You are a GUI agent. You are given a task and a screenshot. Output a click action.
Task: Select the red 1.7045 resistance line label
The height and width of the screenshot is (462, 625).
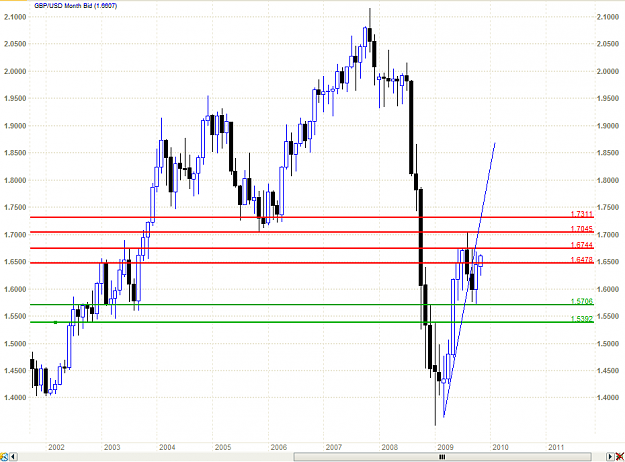582,229
